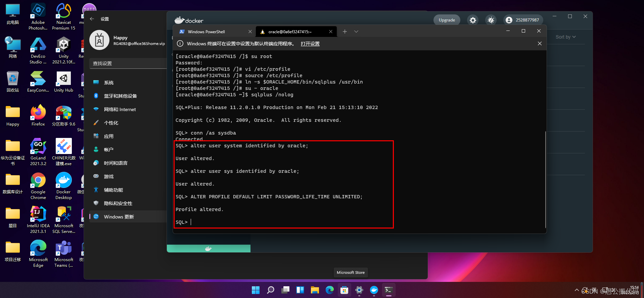Open 帐户 settings category

[128, 150]
